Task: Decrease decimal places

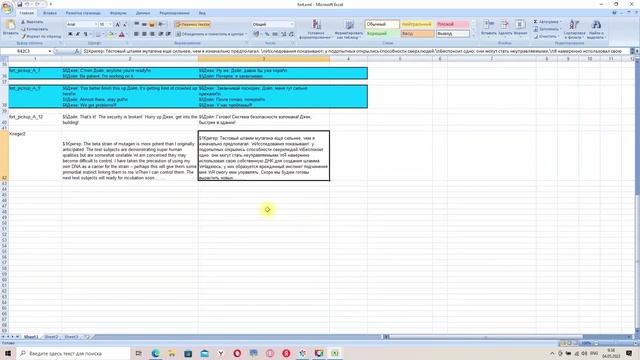Action: click(291, 34)
